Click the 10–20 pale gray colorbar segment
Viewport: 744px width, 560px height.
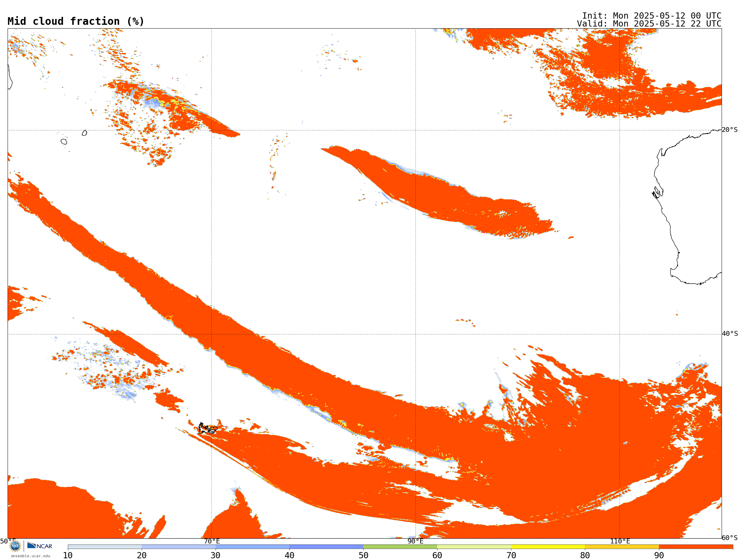(105, 547)
